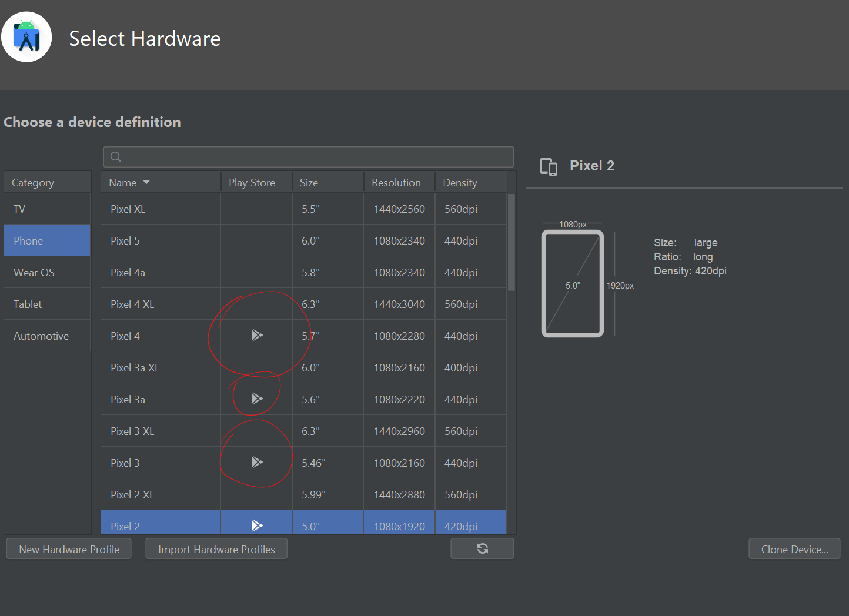Click the 1080x2220 resolution cell
Viewport: 849px width, 616px height.
(399, 399)
